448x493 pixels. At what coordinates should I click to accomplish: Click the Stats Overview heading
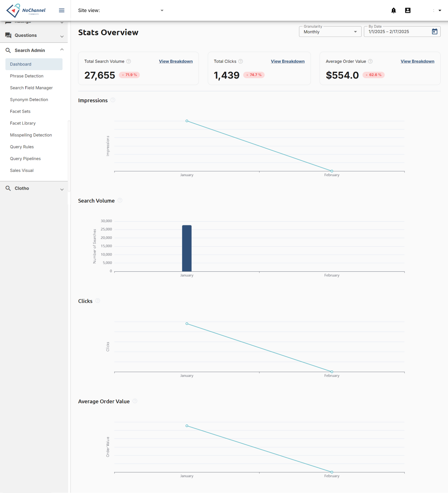108,32
